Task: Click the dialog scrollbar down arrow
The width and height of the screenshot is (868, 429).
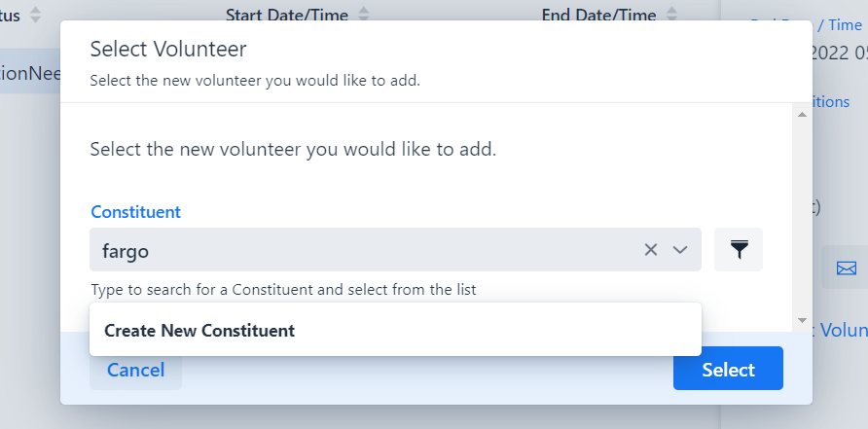Action: 802,320
